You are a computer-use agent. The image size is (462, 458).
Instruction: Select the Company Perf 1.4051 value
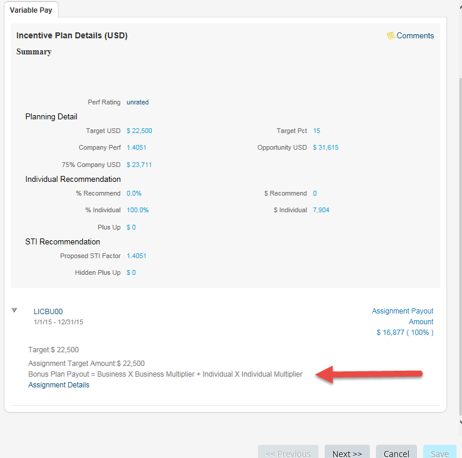[136, 147]
